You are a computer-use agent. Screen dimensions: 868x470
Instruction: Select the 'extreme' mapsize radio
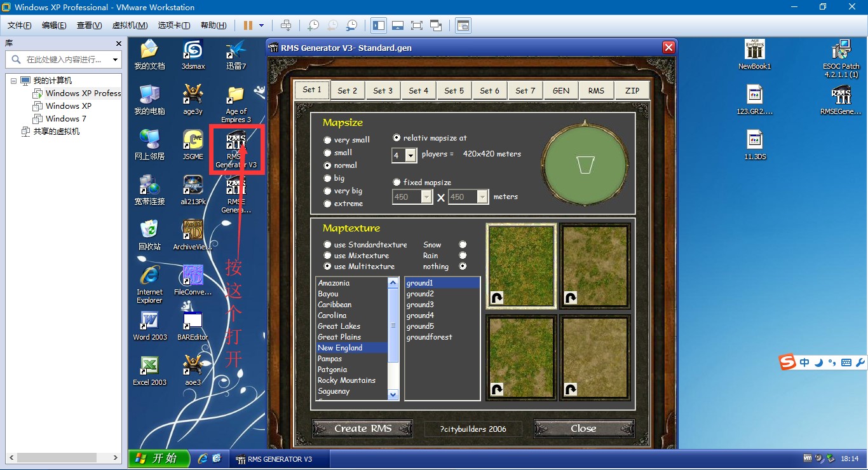(x=327, y=204)
